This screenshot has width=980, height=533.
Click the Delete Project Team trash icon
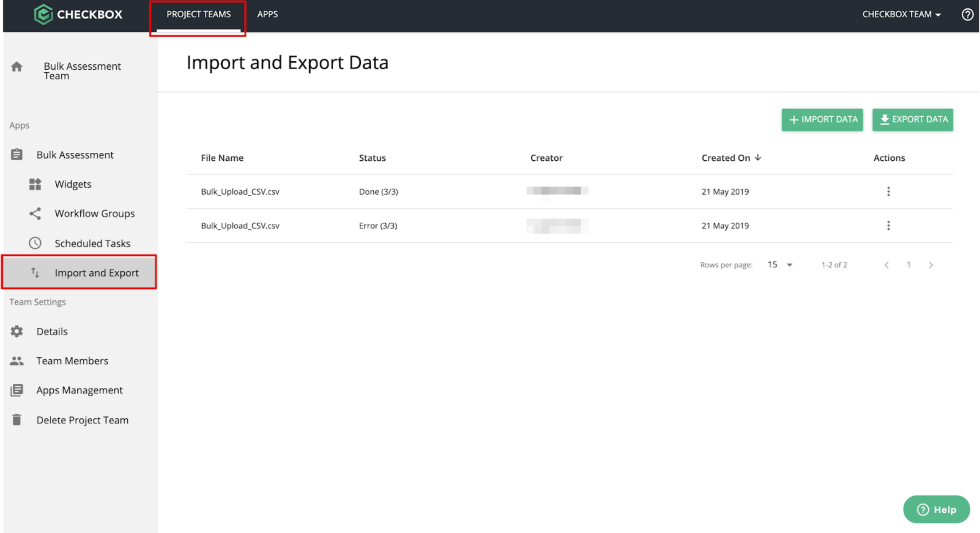[17, 420]
